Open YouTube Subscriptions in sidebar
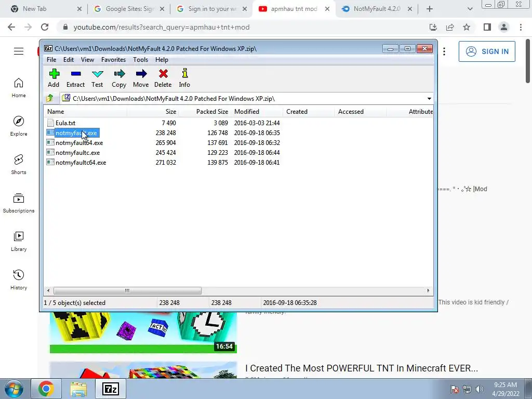The image size is (532, 399). click(19, 203)
